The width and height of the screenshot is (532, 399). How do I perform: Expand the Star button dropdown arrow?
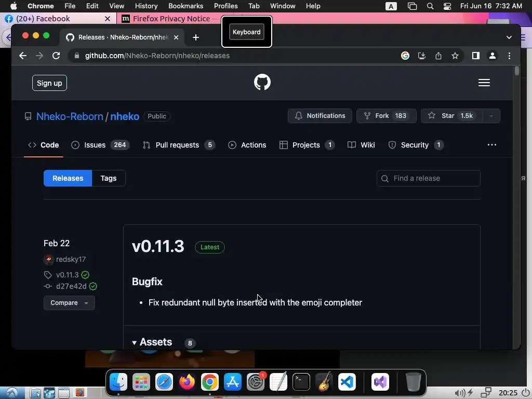coord(491,116)
